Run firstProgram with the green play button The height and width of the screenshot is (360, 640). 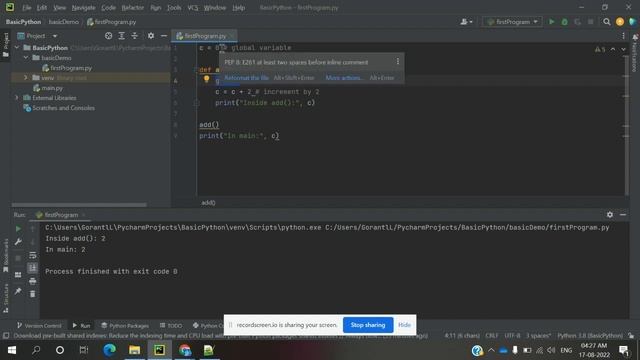pyautogui.click(x=551, y=22)
